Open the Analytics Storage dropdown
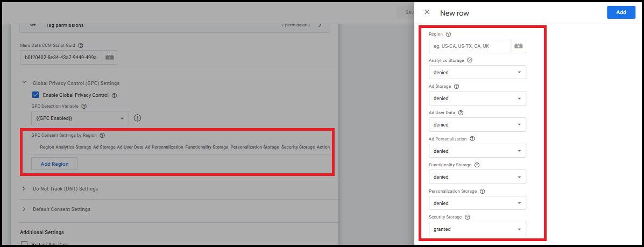This screenshot has width=644, height=247. pos(477,72)
